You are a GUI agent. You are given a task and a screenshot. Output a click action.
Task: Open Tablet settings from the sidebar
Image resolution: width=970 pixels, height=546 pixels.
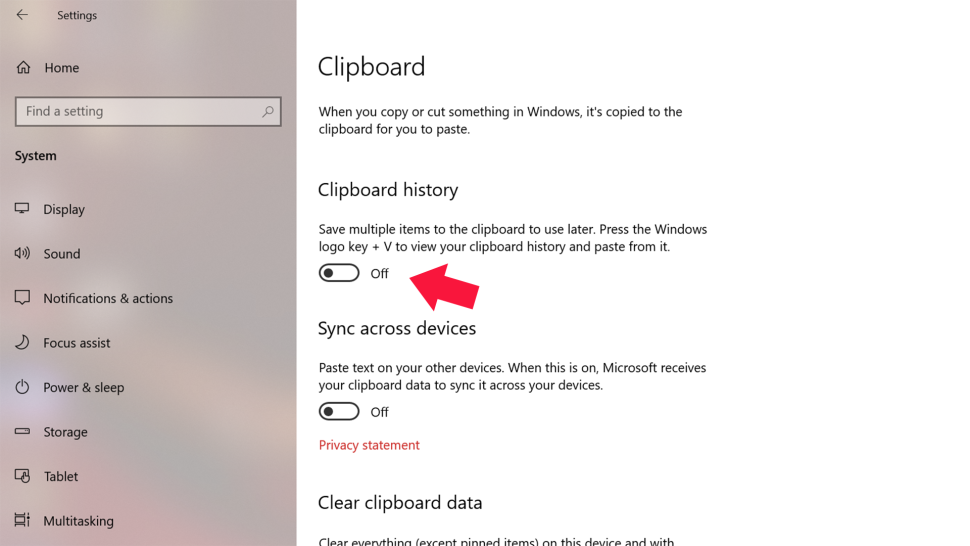61,476
